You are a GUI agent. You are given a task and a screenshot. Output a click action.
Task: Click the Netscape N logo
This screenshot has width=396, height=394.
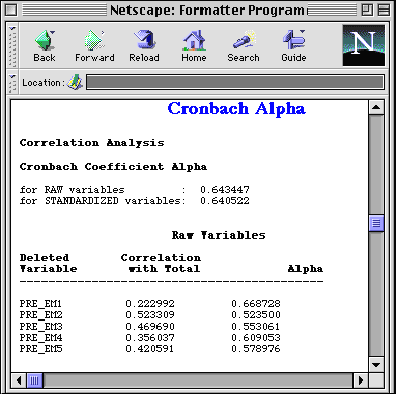pos(364,45)
